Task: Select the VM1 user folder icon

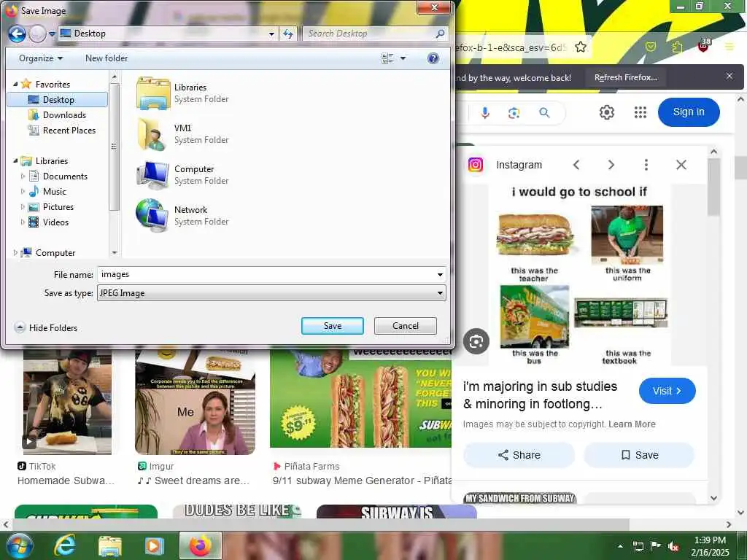Action: click(x=153, y=134)
